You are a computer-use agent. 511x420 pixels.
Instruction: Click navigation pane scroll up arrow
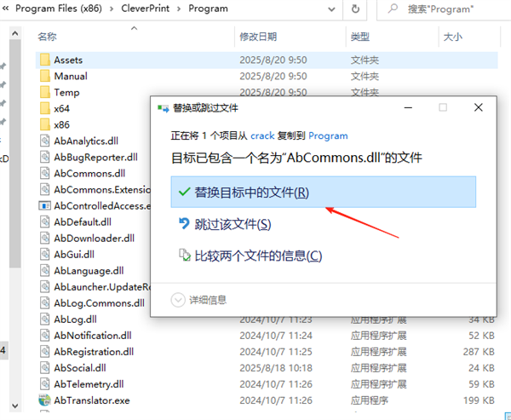point(15,33)
